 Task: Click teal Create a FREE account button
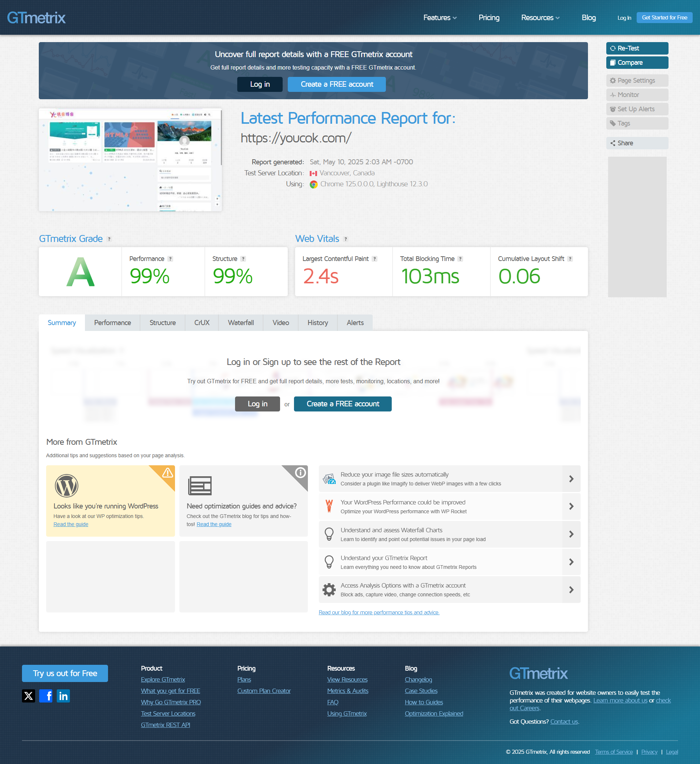[x=343, y=404]
